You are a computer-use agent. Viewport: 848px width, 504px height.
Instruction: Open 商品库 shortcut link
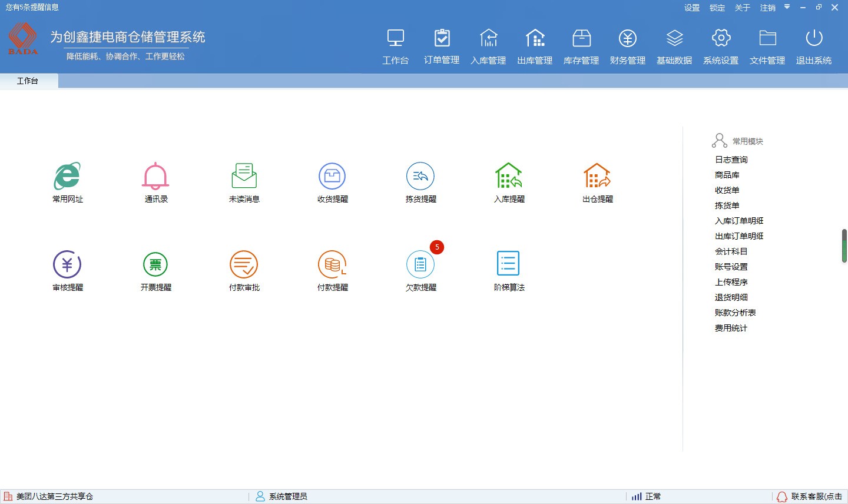tap(727, 175)
